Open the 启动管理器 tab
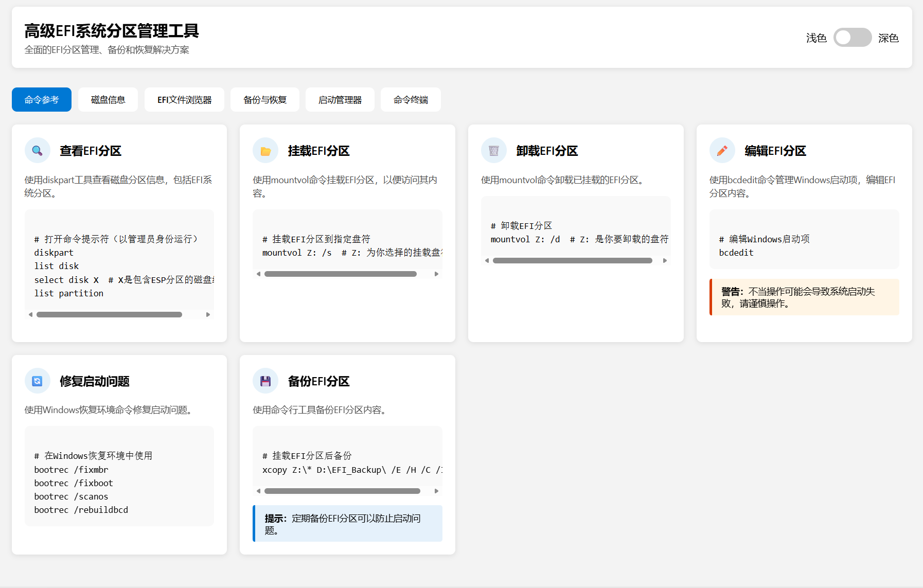The width and height of the screenshot is (923, 588). coord(340,100)
